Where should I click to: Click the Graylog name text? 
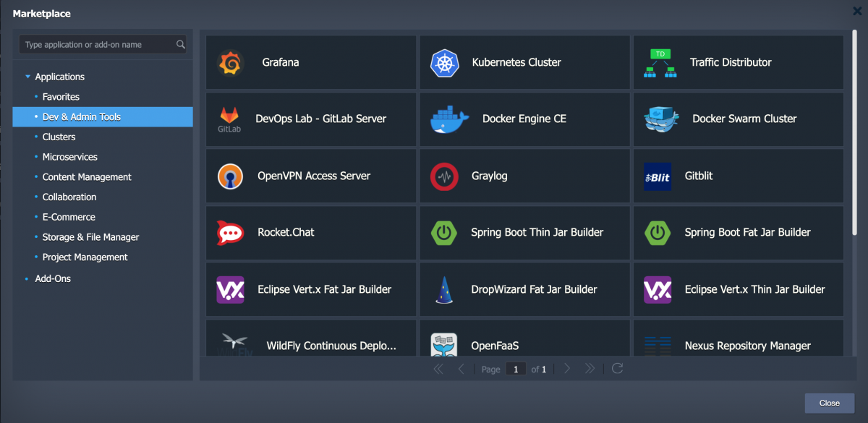coord(490,176)
